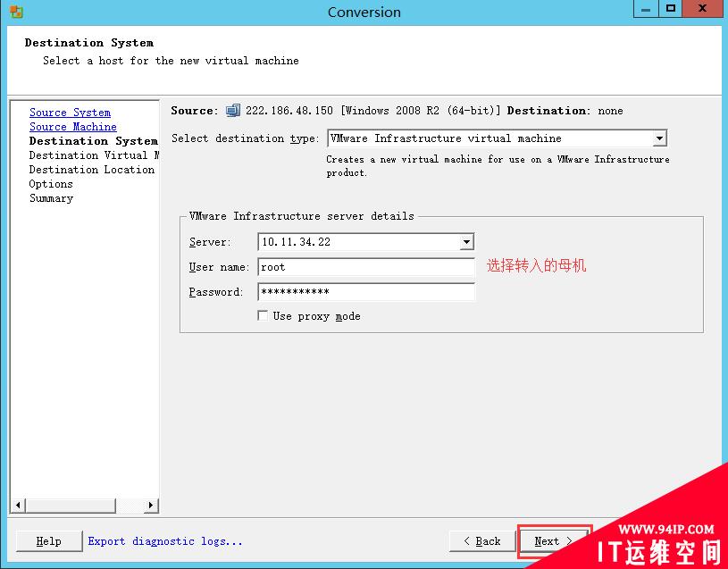Click the sidebar horizontal scrollbar thumb
The height and width of the screenshot is (569, 728).
(x=70, y=505)
